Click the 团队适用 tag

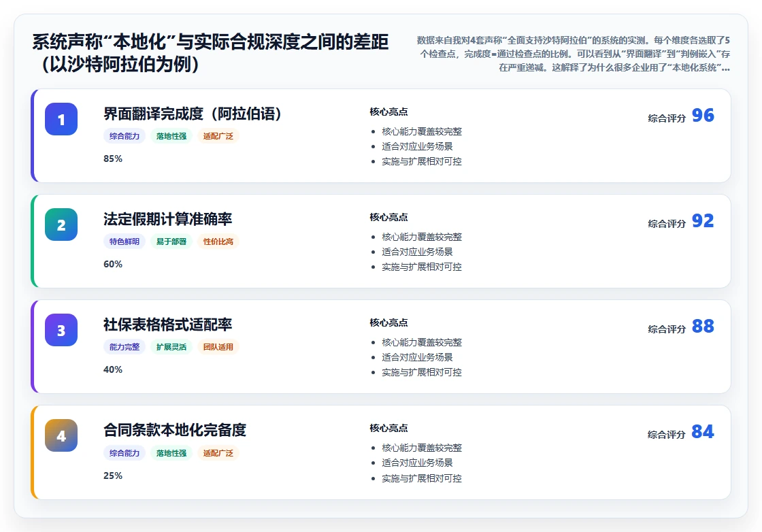218,347
